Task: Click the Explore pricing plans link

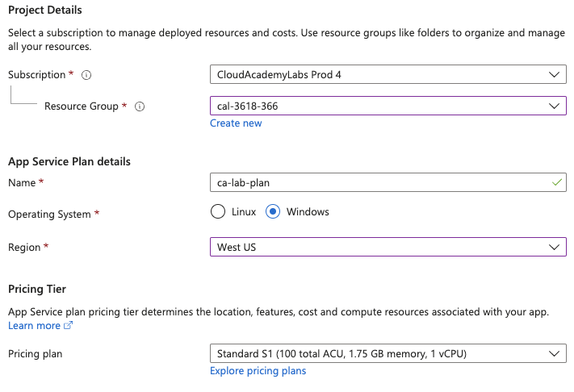Action: tap(258, 371)
